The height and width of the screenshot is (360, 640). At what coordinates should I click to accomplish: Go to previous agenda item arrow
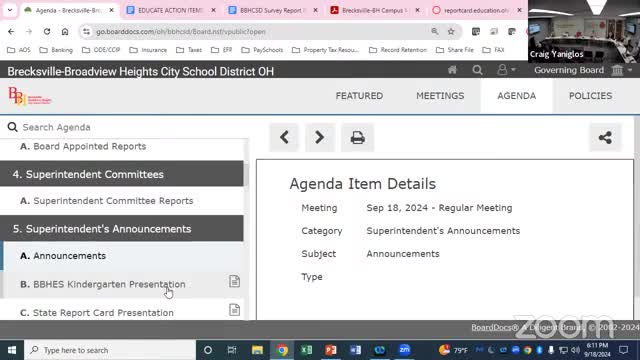pyautogui.click(x=284, y=137)
